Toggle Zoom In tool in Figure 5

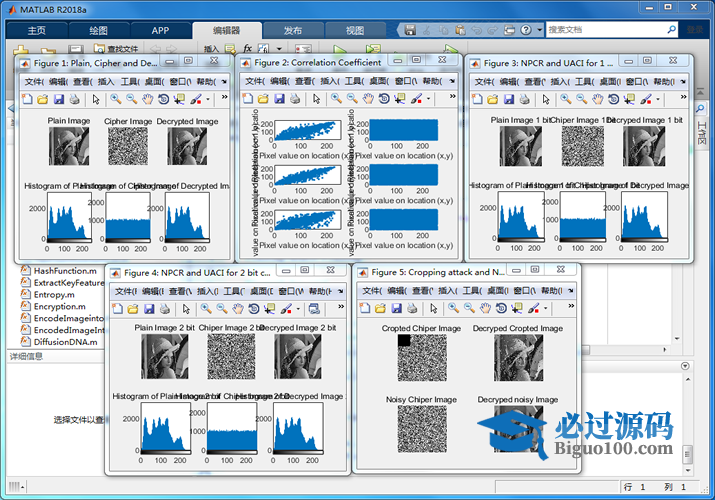click(x=453, y=308)
